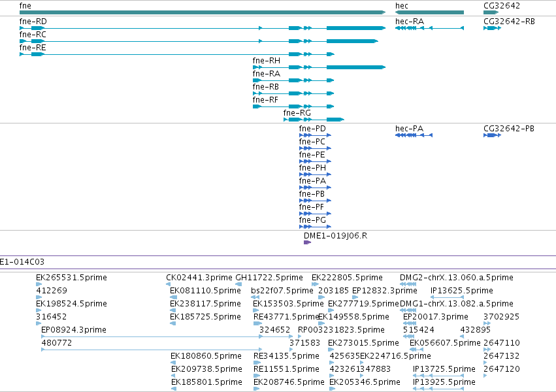The image size is (556, 392).
Task: Click the EP20017.3prime label
Action: tap(436, 317)
